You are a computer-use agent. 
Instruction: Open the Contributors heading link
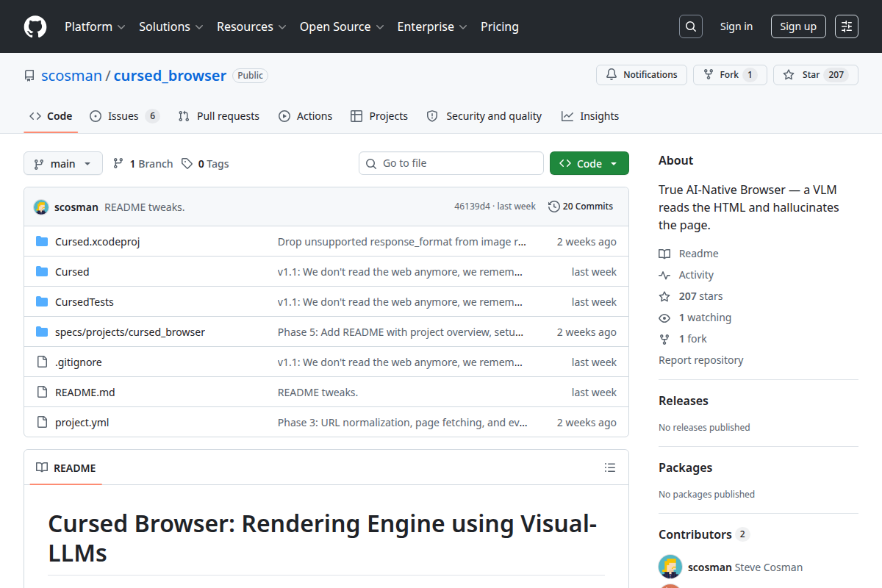(x=703, y=534)
